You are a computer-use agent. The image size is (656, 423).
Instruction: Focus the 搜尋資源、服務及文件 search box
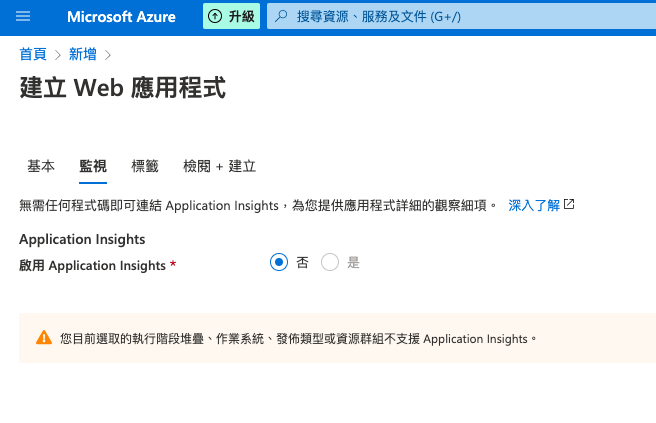(x=461, y=16)
